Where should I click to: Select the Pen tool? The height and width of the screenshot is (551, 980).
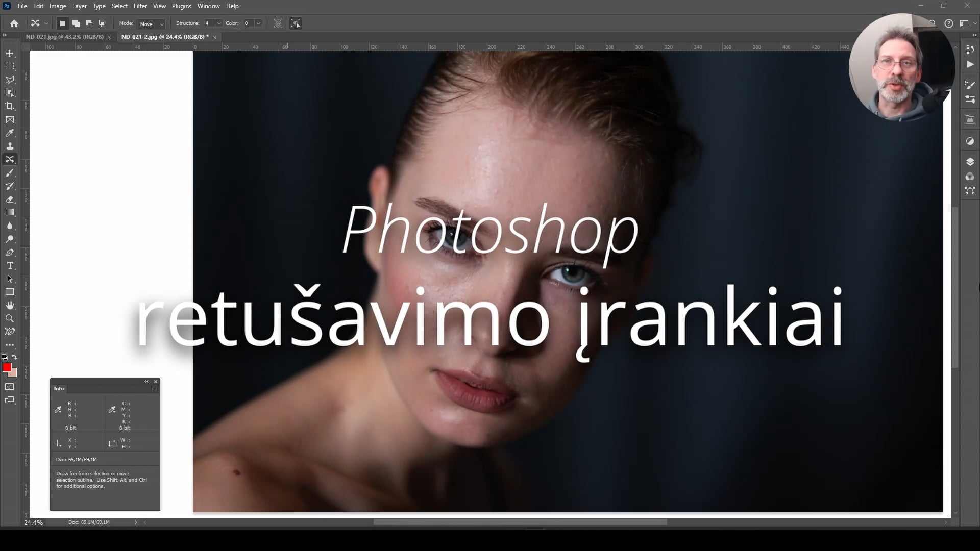(x=10, y=253)
